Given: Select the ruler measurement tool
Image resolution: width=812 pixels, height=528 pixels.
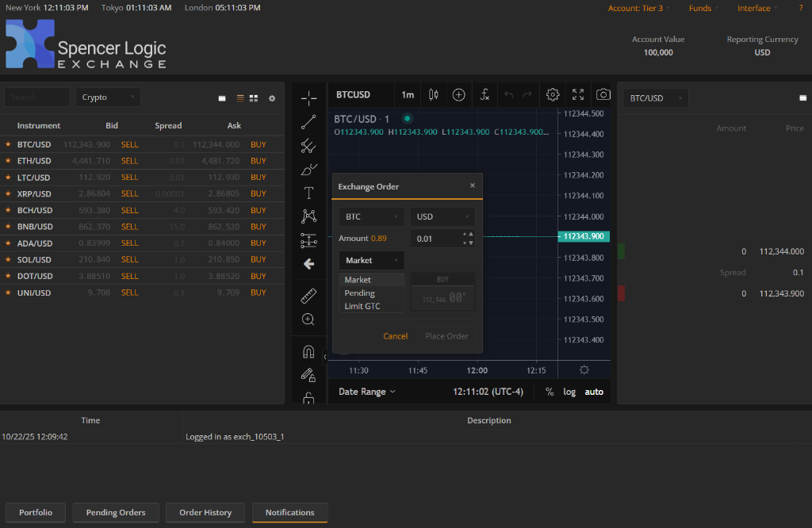Looking at the screenshot, I should tap(308, 296).
